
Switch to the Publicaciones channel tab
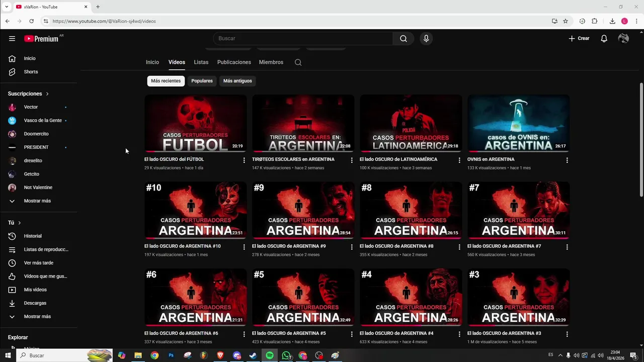[x=234, y=62]
